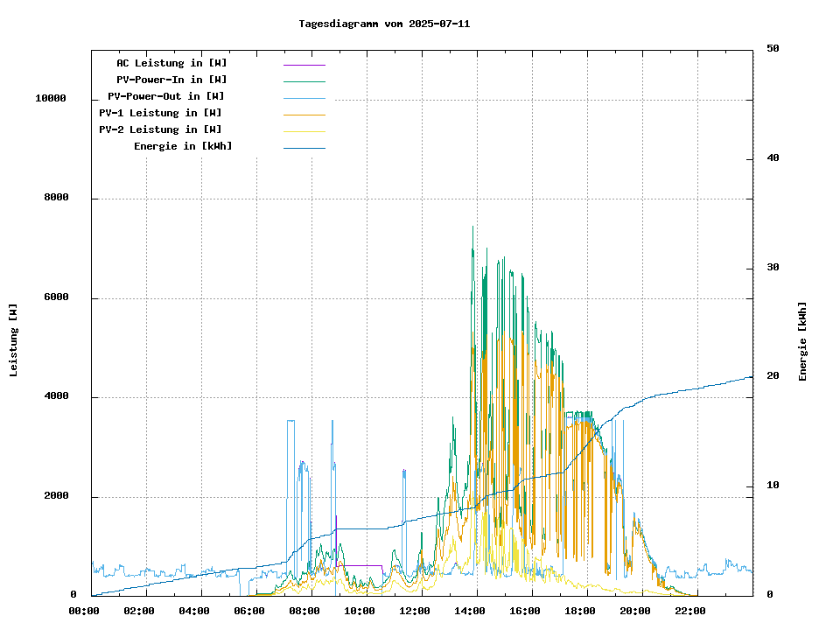Click the 10000 tick on power axis
The image size is (840, 630).
click(51, 99)
